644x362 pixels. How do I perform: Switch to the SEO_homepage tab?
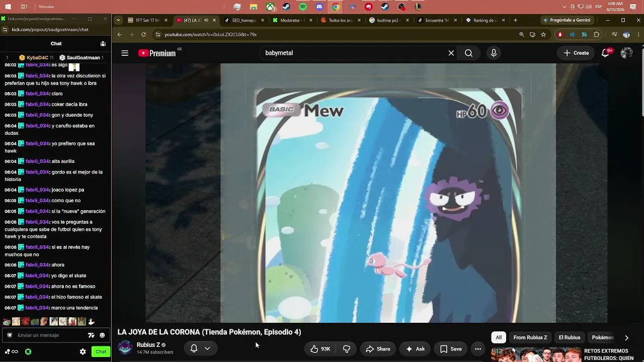pos(245,21)
